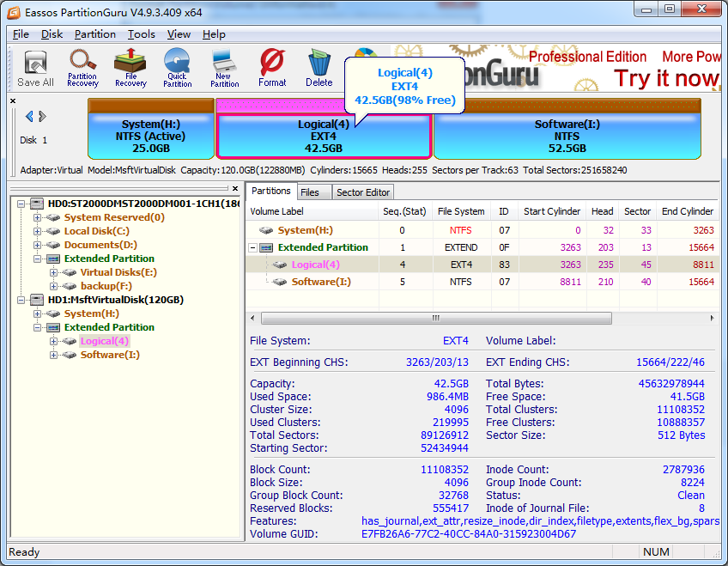Collapse HD0 Extended Partition tree node
The width and height of the screenshot is (728, 566).
pos(37,259)
